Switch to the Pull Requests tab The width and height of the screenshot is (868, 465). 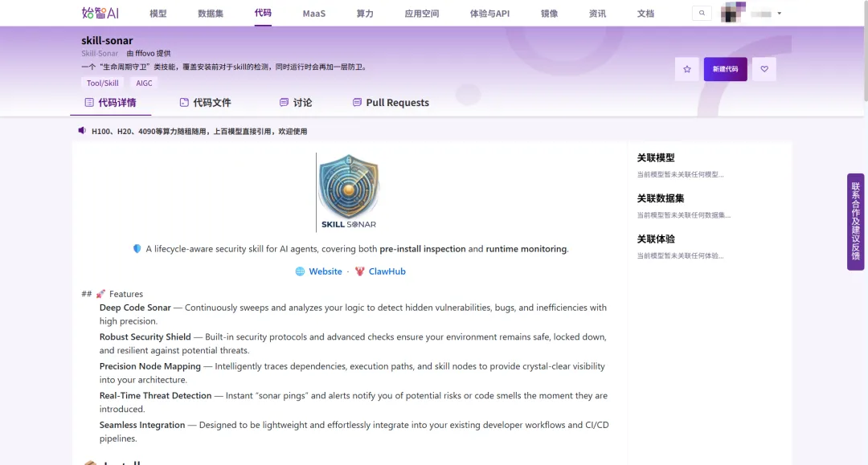[x=391, y=102]
